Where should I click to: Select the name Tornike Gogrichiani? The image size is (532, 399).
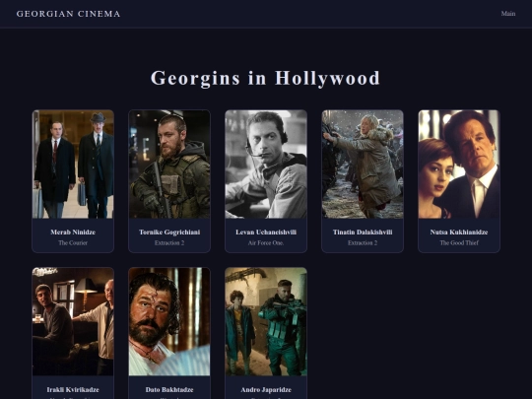click(x=169, y=233)
